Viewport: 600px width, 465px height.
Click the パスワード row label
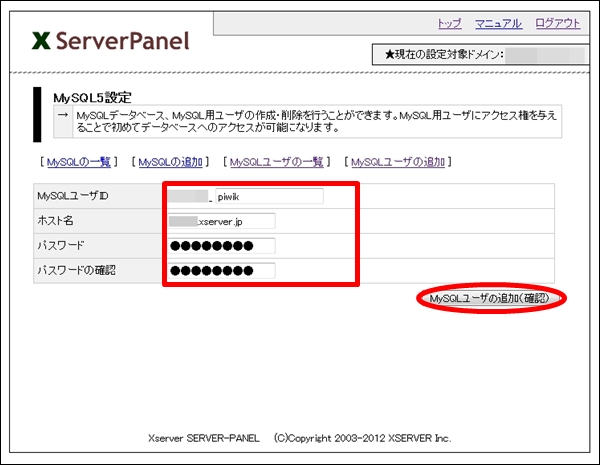coord(60,246)
